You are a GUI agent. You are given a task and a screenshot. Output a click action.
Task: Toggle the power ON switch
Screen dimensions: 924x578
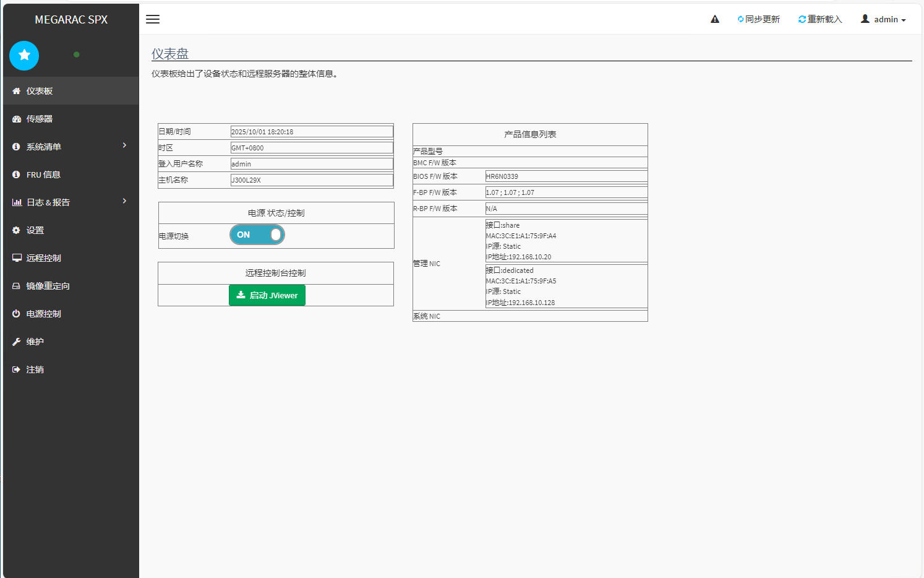pyautogui.click(x=257, y=235)
